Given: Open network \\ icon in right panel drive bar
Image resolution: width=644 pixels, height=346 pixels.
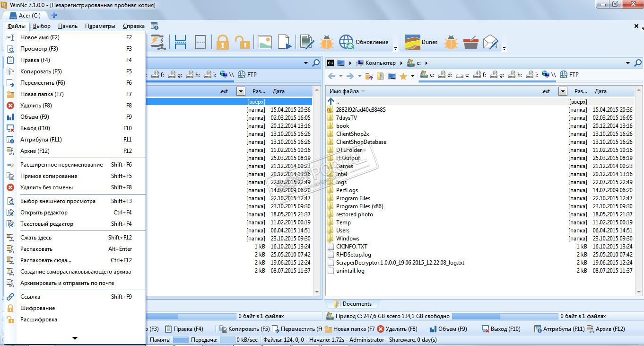Looking at the screenshot, I should [x=549, y=75].
